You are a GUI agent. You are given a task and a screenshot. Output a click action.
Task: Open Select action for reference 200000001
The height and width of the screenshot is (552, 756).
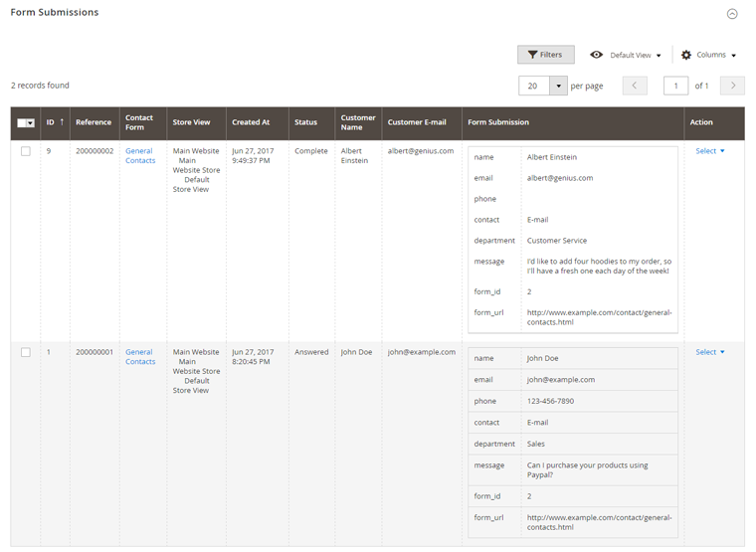click(709, 352)
